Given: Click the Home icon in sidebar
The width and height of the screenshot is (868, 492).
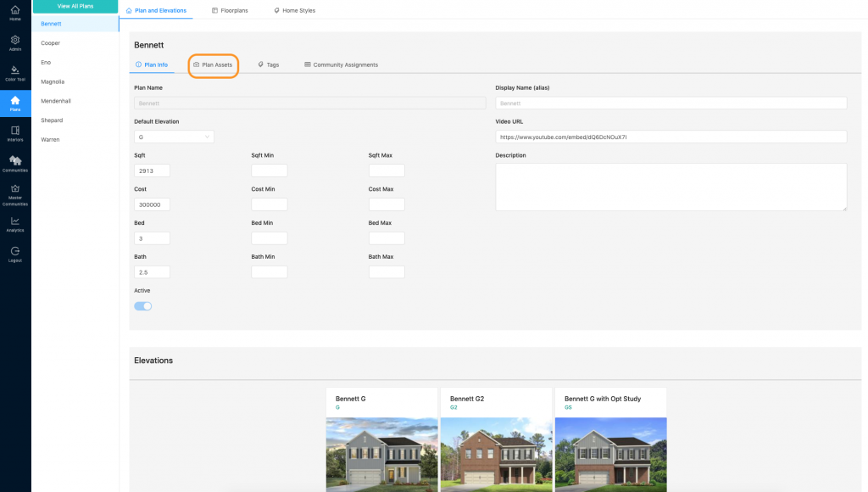Looking at the screenshot, I should pyautogui.click(x=15, y=11).
